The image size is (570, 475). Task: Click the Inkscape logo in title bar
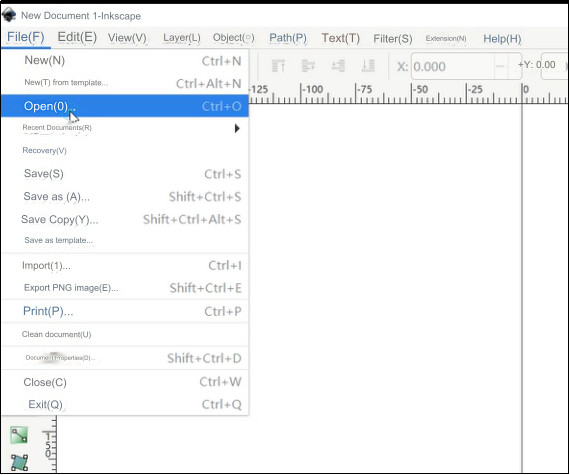coord(9,15)
